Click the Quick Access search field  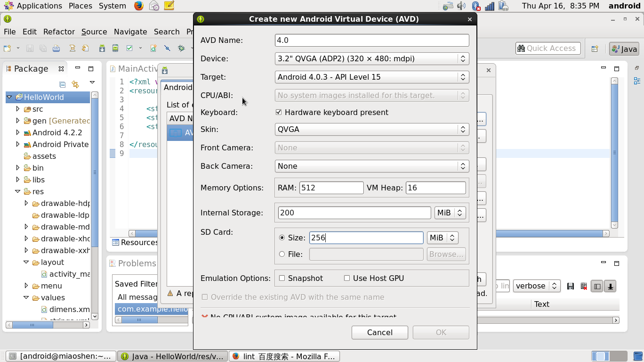pyautogui.click(x=548, y=49)
